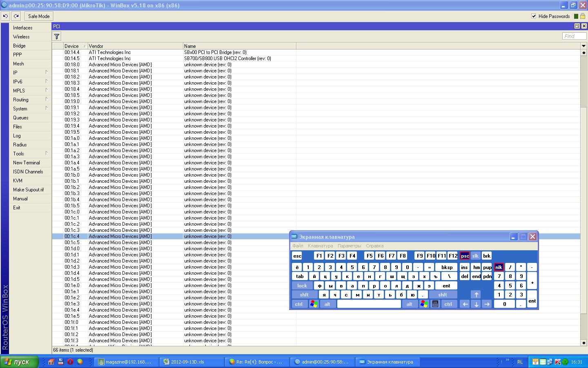Screen dimensions: 588x368
Task: Toggle the right shft key
Action: pos(443,294)
